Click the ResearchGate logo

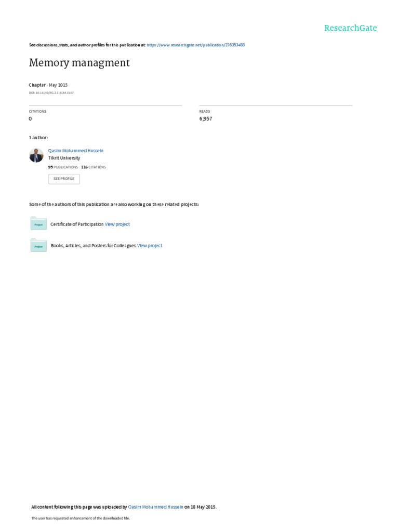(350, 28)
